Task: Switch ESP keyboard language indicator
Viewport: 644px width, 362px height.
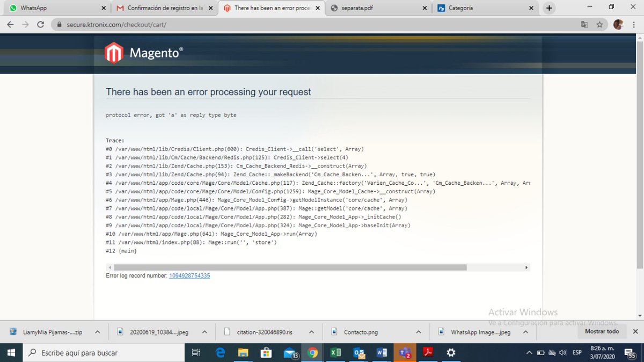Action: 577,353
